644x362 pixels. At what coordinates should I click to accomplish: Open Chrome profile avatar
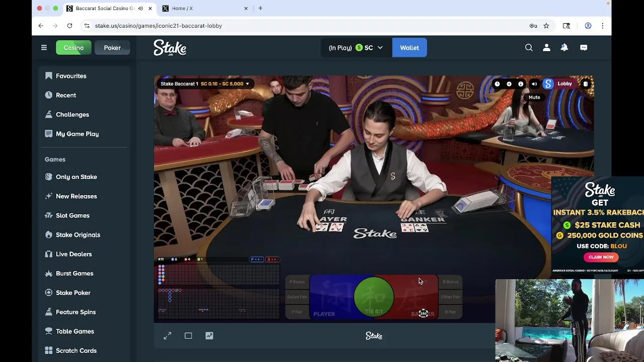[588, 26]
